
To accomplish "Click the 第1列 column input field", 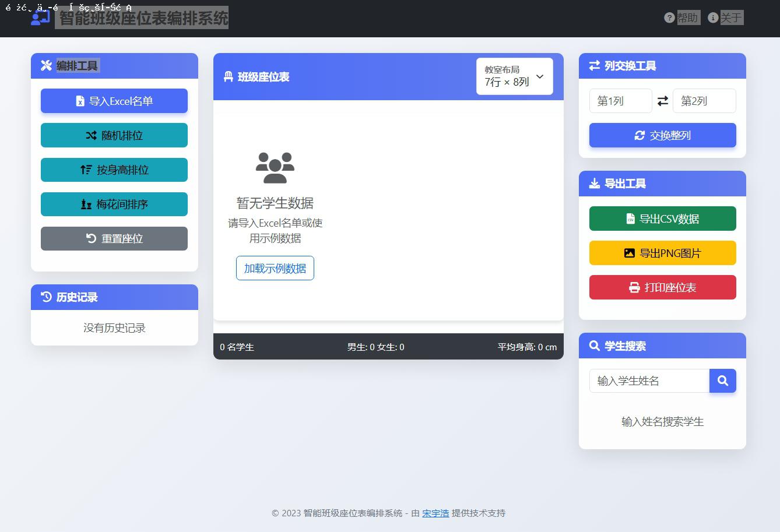I will click(x=620, y=101).
